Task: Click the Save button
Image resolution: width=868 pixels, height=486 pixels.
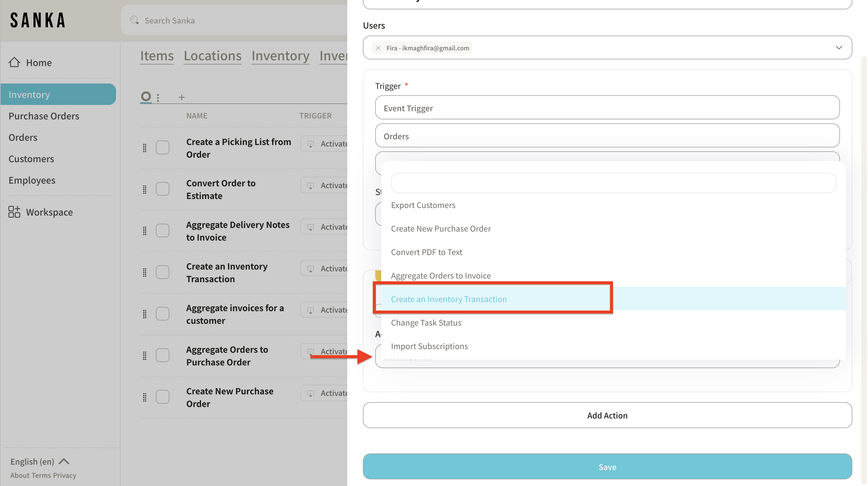Action: click(x=607, y=466)
